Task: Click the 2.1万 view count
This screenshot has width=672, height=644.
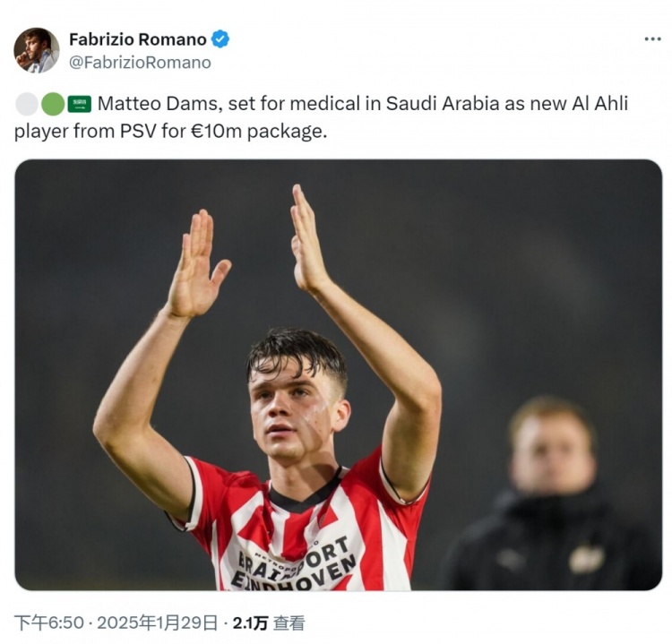Action: tap(250, 623)
